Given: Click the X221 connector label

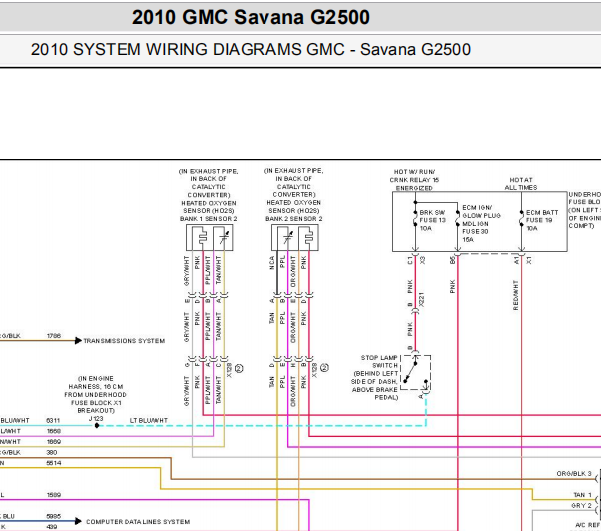Looking at the screenshot, I should [x=422, y=299].
